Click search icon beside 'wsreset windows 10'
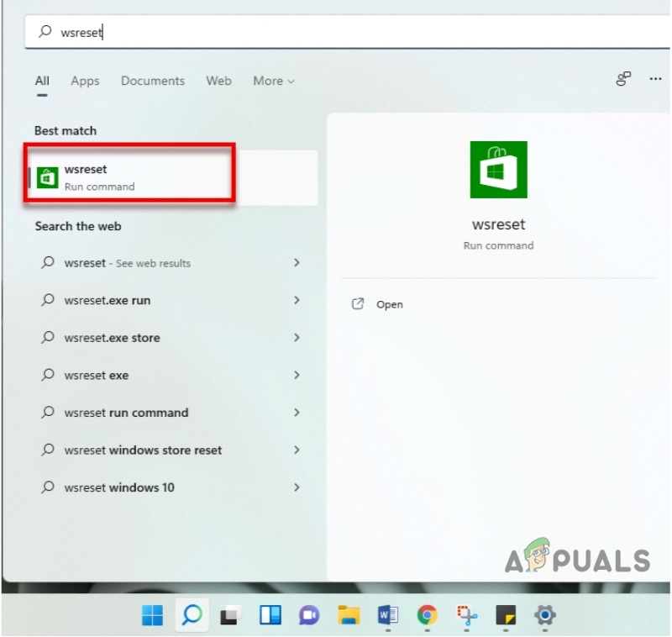The image size is (672, 637). click(x=48, y=487)
